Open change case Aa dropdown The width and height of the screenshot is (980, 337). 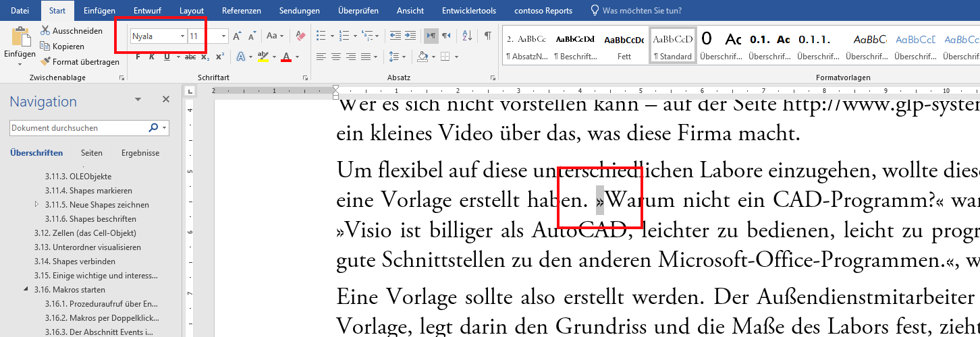pyautogui.click(x=275, y=36)
